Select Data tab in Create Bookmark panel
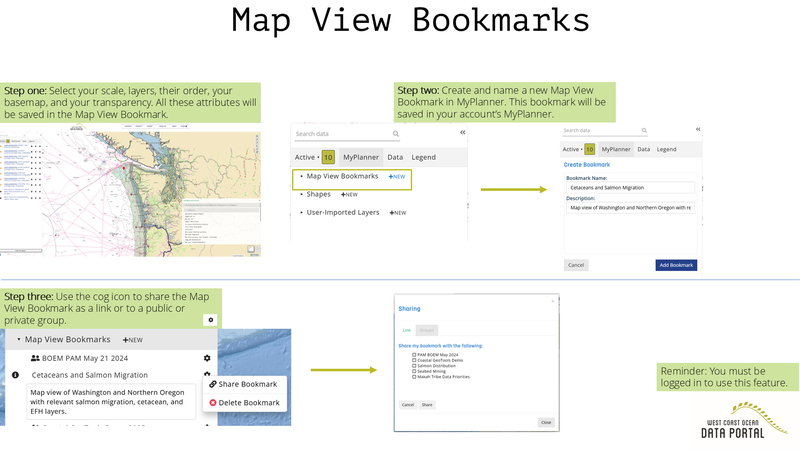Viewport: 800px width, 450px height. [x=643, y=149]
